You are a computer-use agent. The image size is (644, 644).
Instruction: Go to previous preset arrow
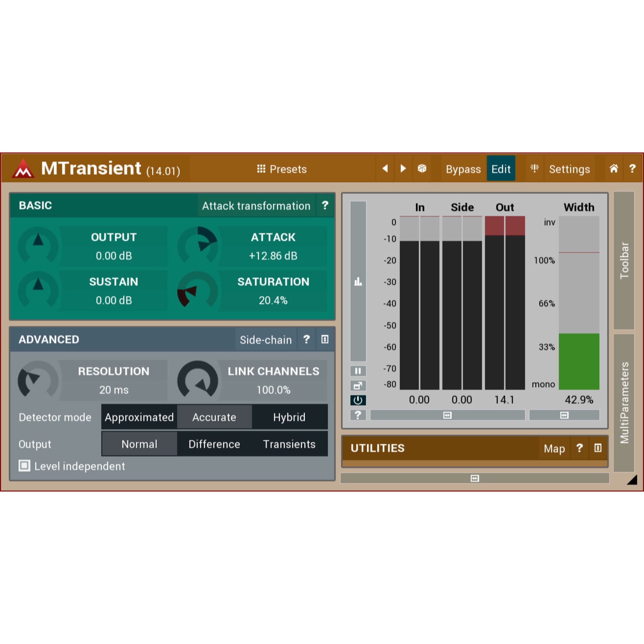point(385,168)
